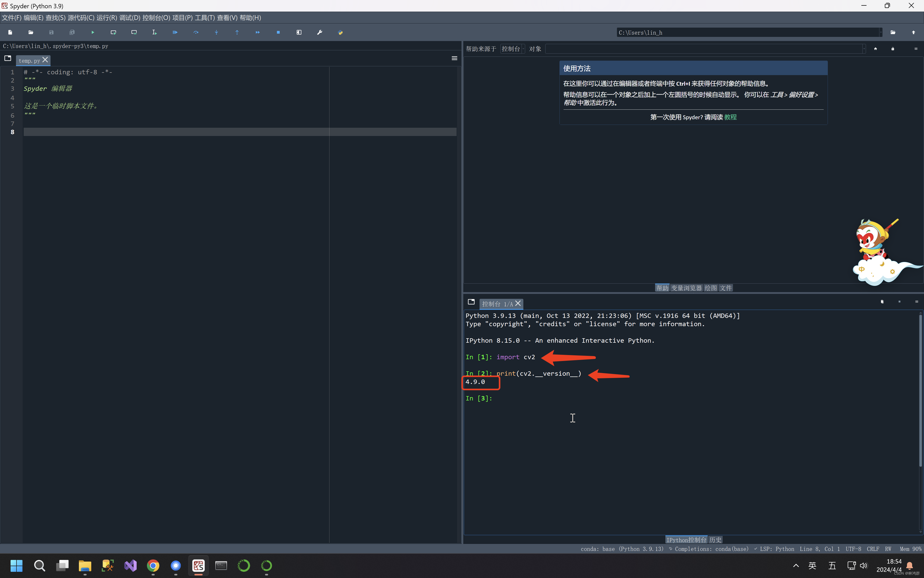Open the 调试(D) menu
Viewport: 924px width, 578px height.
(129, 18)
